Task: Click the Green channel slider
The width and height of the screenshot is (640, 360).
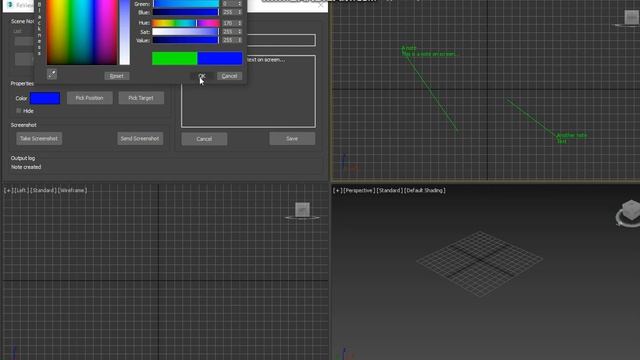Action: point(186,4)
